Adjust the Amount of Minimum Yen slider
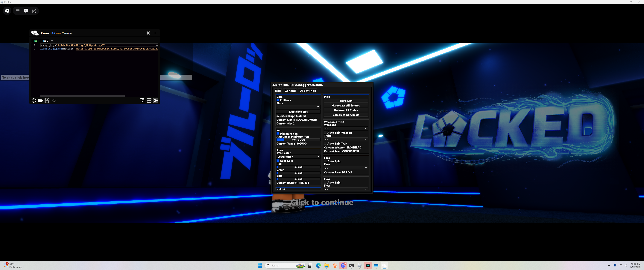The width and height of the screenshot is (644, 270). pos(298,140)
